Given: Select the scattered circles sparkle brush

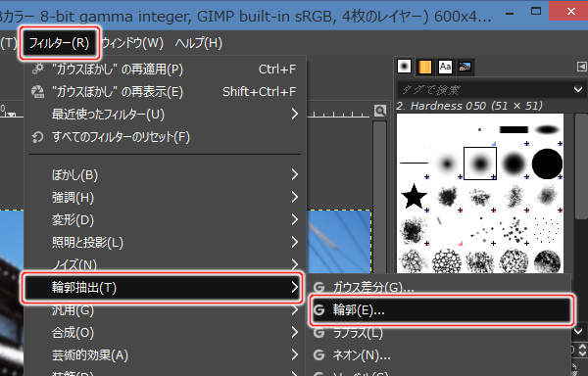Looking at the screenshot, I should 514,229.
